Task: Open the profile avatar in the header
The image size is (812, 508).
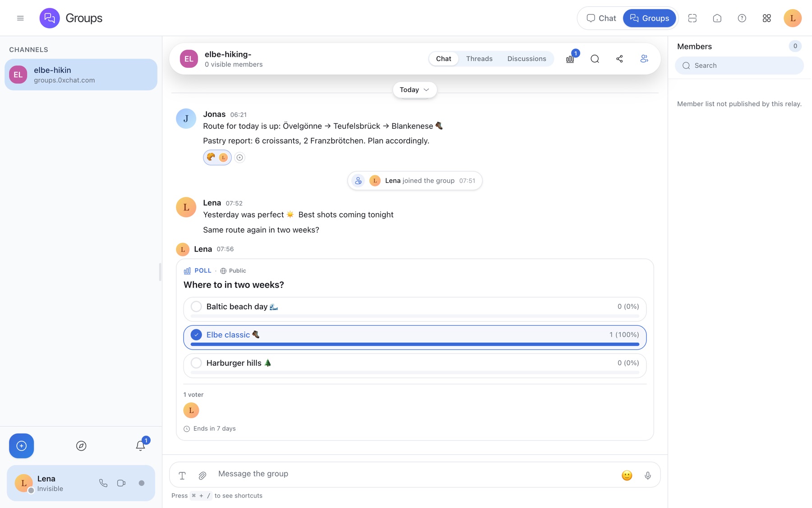Action: 793,18
